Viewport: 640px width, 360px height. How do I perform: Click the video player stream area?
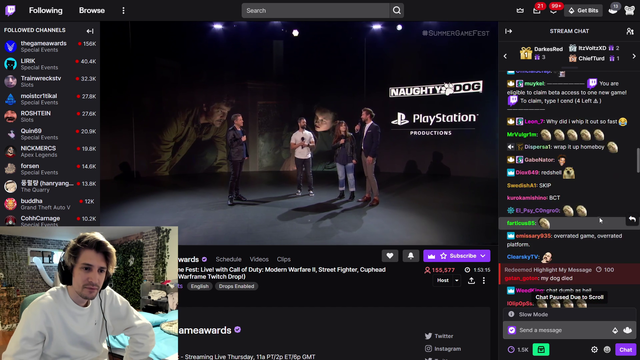299,133
